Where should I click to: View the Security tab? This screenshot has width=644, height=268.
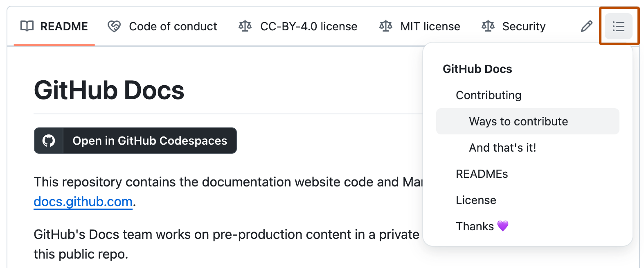pos(524,26)
